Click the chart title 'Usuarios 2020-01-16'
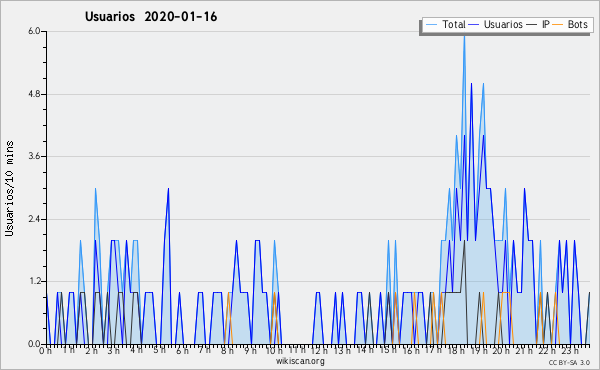Viewport: 600px width, 370px height. [151, 17]
